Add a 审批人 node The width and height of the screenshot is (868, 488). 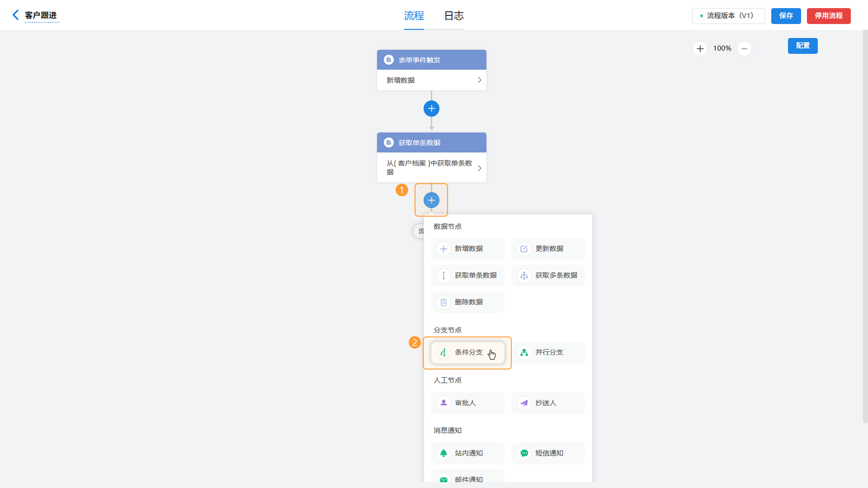pyautogui.click(x=468, y=403)
